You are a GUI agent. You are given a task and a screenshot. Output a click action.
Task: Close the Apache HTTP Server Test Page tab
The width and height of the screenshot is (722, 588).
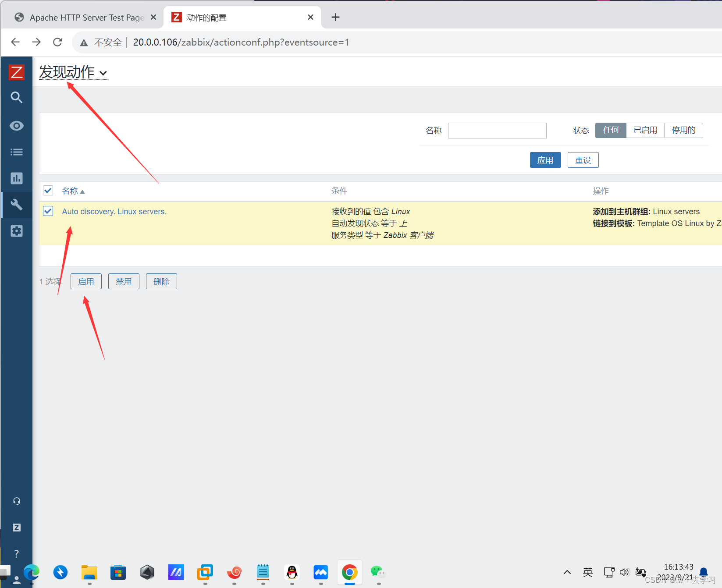point(153,17)
